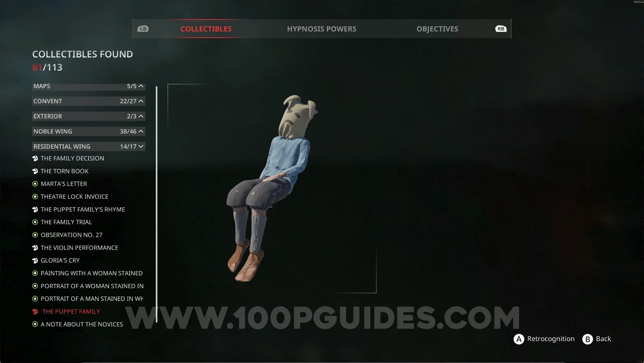The height and width of the screenshot is (363, 644).
Task: Select Gloria's Cry entry text
Action: (x=60, y=260)
